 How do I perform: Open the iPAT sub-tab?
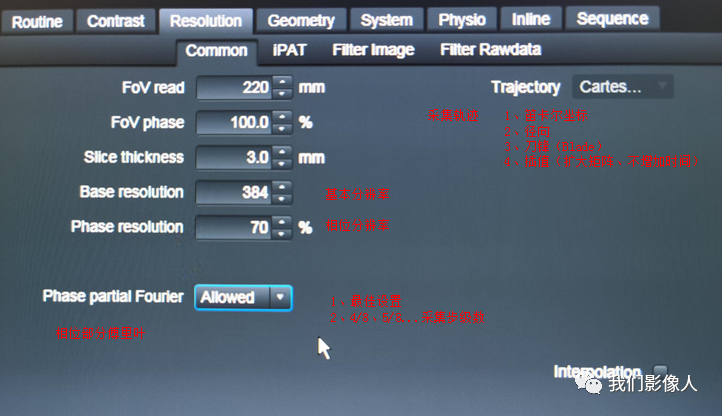[x=289, y=50]
